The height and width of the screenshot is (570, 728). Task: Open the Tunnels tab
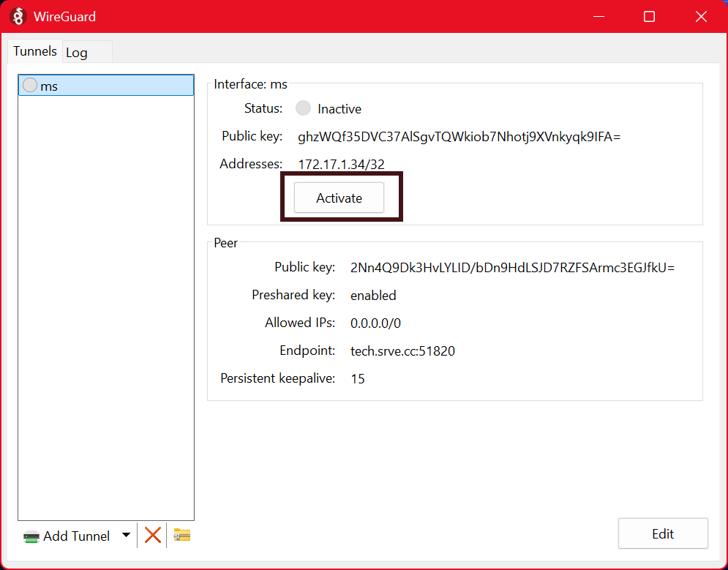click(x=34, y=51)
